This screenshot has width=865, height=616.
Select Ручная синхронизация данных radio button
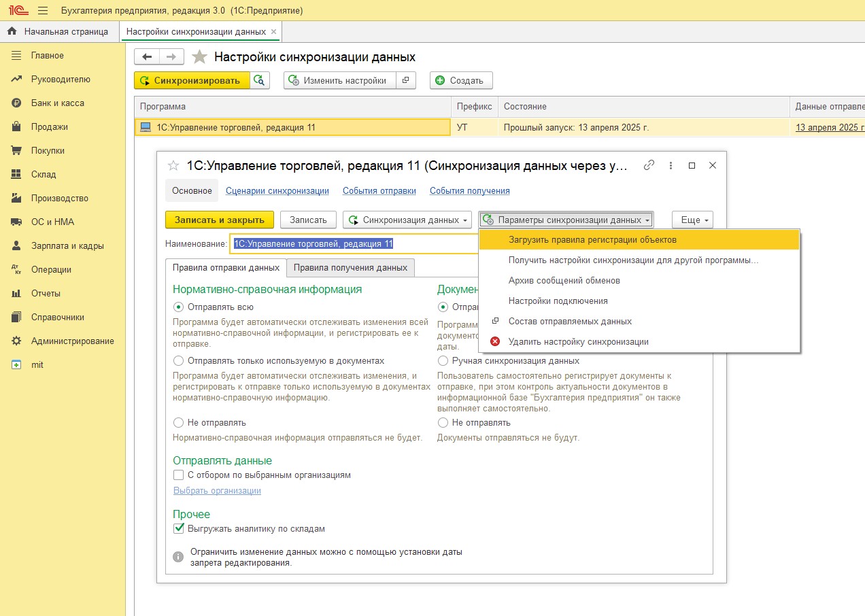[x=443, y=361]
